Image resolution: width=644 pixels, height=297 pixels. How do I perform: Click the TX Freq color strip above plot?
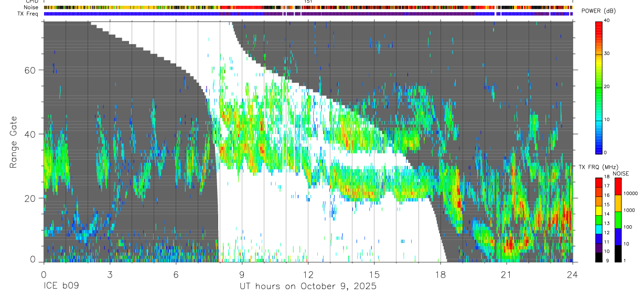coord(308,14)
